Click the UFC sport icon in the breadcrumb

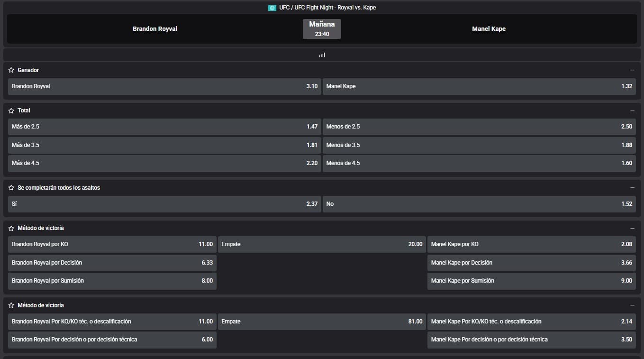pos(272,8)
